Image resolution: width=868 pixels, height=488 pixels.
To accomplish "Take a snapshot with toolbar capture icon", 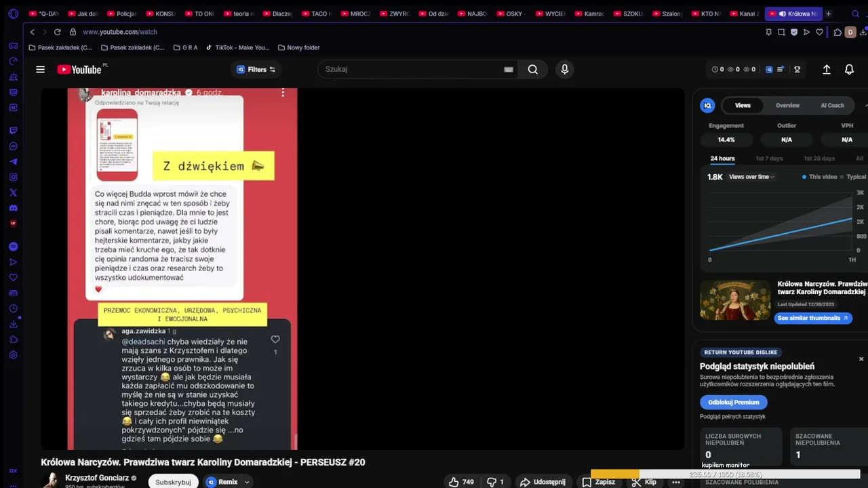I will [x=781, y=32].
